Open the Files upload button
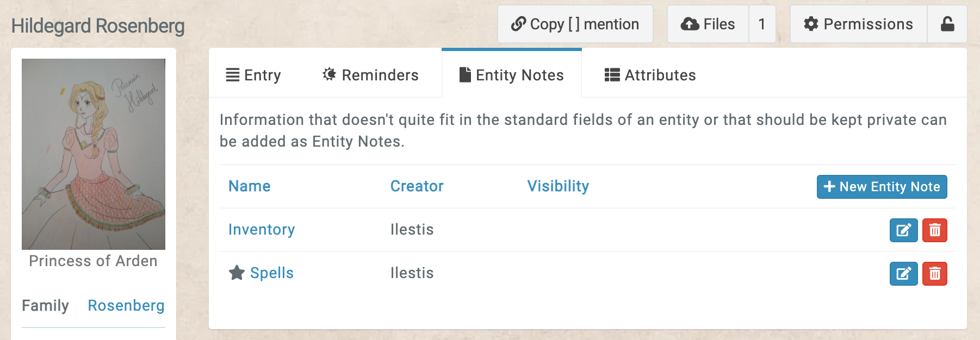 (x=708, y=24)
